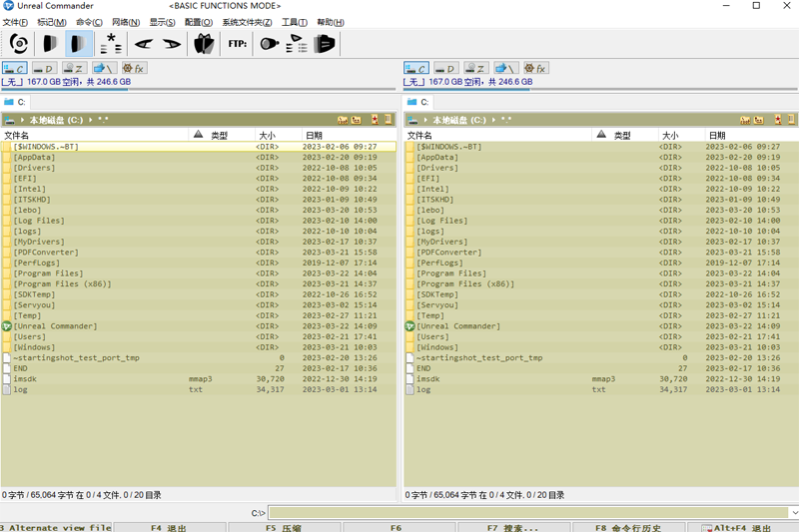799x532 pixels.
Task: Select drive C in the left panel
Action: (x=14, y=68)
